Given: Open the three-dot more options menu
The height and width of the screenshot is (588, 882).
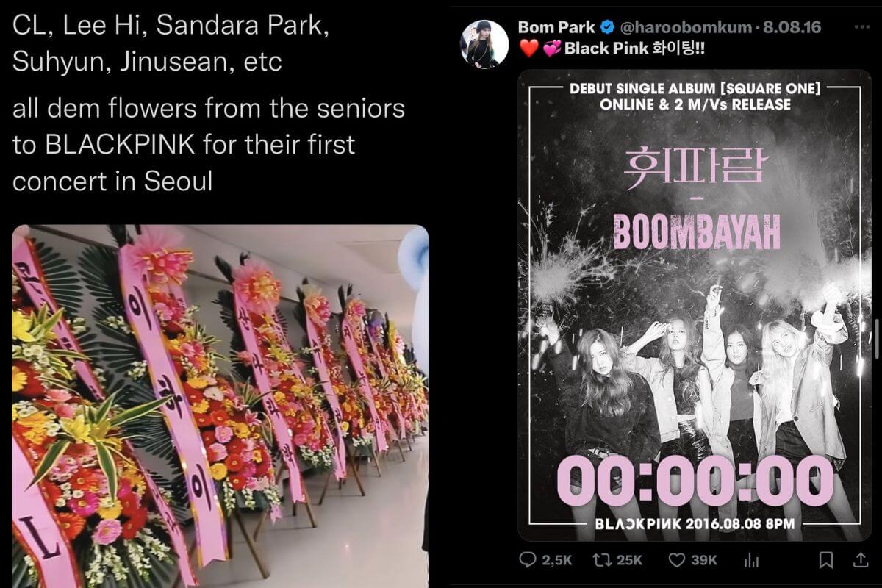Looking at the screenshot, I should 861,27.
